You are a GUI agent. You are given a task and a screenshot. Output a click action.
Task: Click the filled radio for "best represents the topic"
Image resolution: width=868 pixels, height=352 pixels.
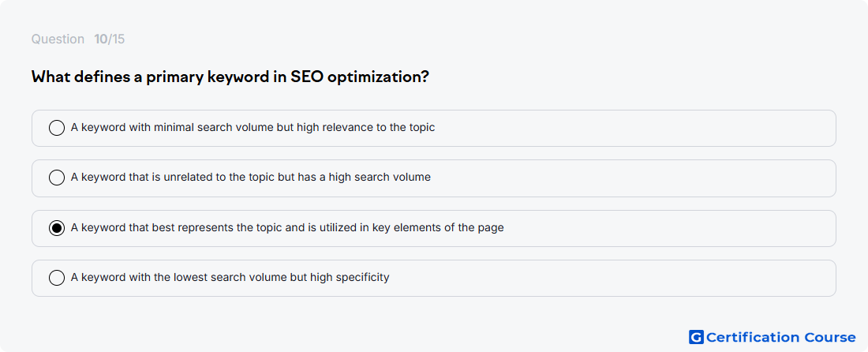pos(57,227)
